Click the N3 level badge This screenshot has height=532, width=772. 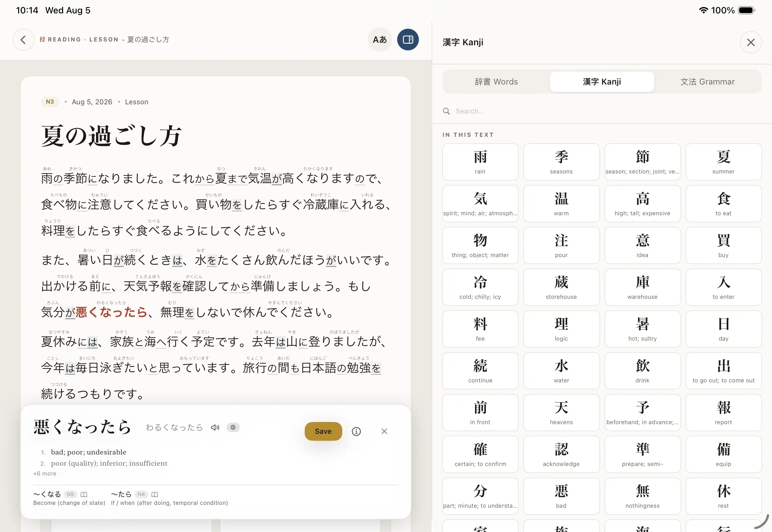50,102
